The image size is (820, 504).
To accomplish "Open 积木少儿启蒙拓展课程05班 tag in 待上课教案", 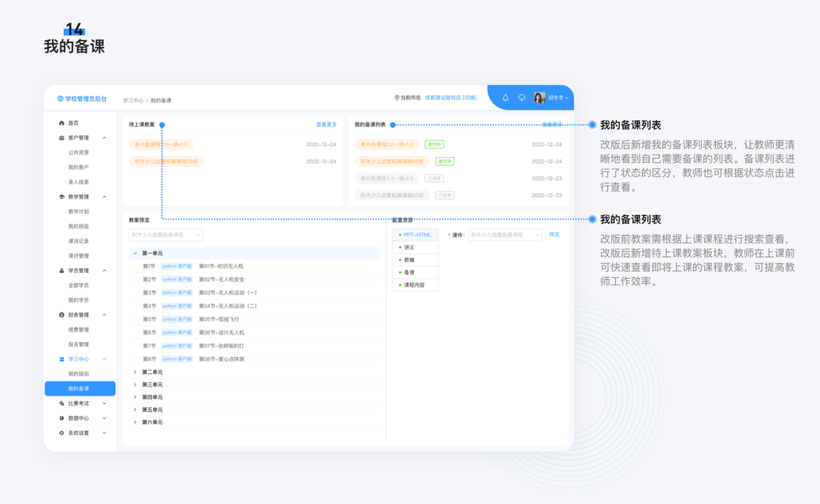I will tap(166, 161).
